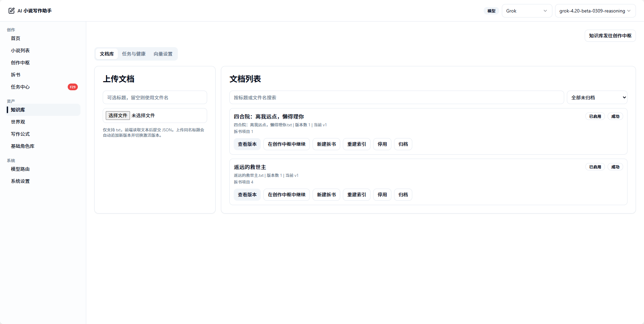Open the 向量设置 tab
The image size is (644, 324).
coord(163,54)
